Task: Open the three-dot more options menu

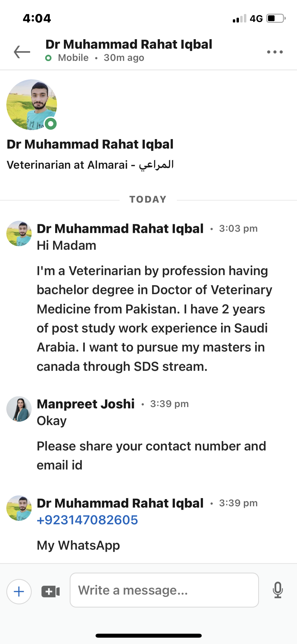Action: pyautogui.click(x=275, y=52)
